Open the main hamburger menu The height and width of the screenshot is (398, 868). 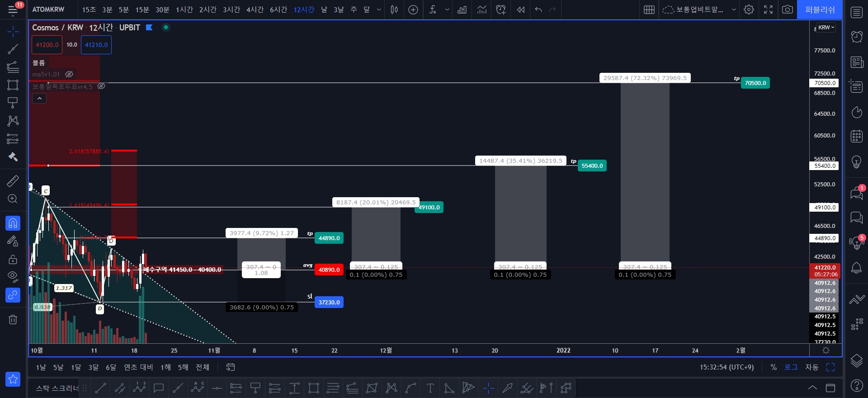[x=13, y=9]
